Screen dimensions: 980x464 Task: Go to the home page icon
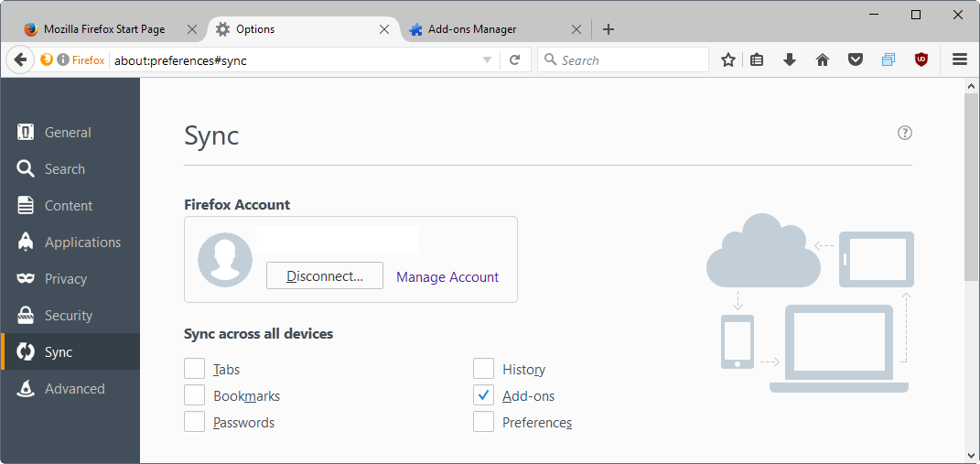[823, 60]
